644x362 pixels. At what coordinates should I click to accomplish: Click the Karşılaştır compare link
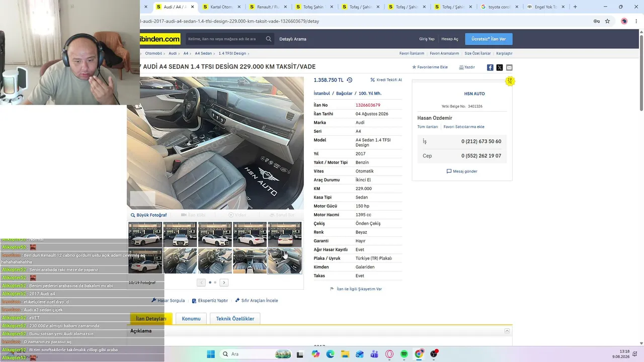[504, 53]
